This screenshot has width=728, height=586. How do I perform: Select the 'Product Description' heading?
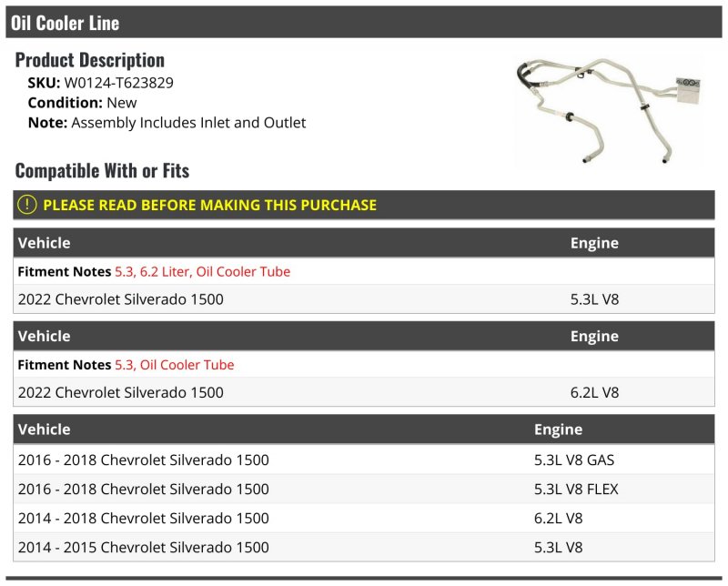pos(90,60)
